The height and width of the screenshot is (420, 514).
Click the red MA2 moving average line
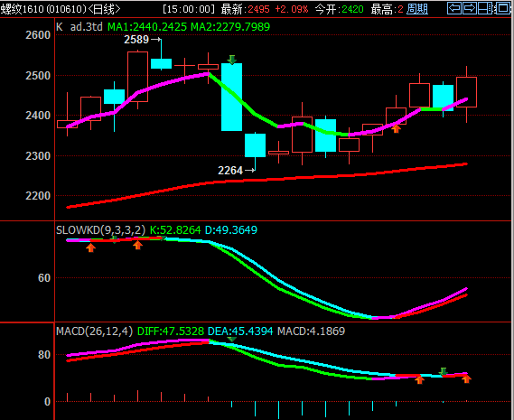pos(266,180)
